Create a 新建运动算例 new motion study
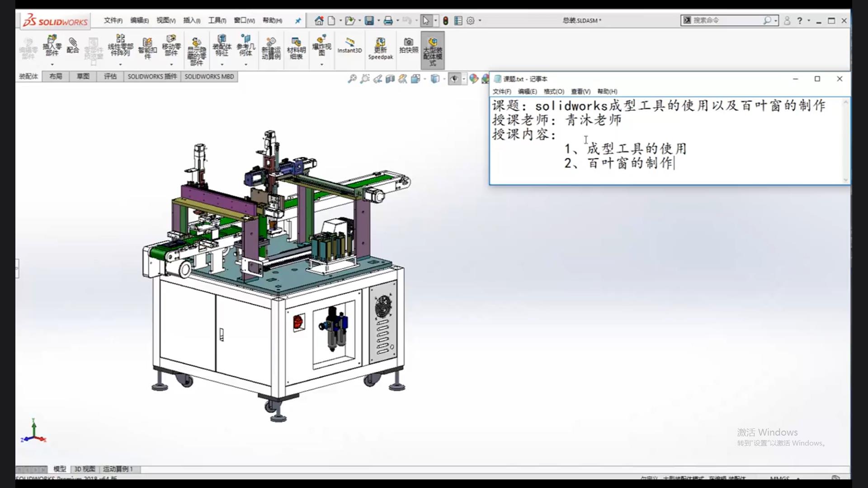Viewport: 868px width, 488px height. click(x=271, y=48)
